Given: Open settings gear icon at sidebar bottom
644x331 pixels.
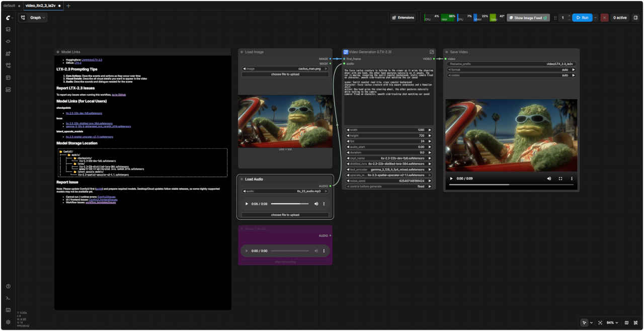Looking at the screenshot, I should point(8,322).
